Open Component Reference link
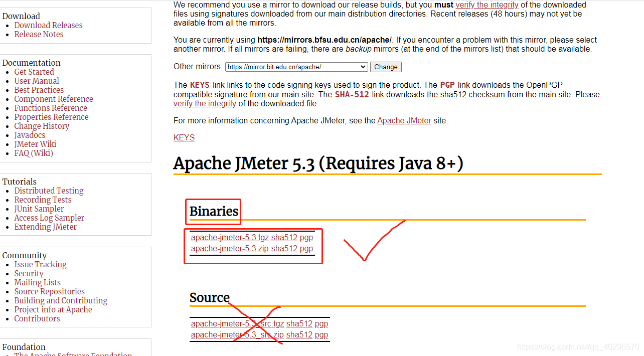The image size is (644, 356). click(54, 99)
